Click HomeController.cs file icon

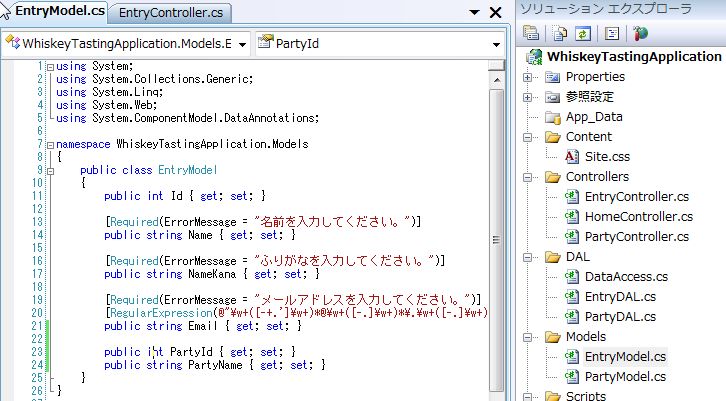tap(572, 217)
